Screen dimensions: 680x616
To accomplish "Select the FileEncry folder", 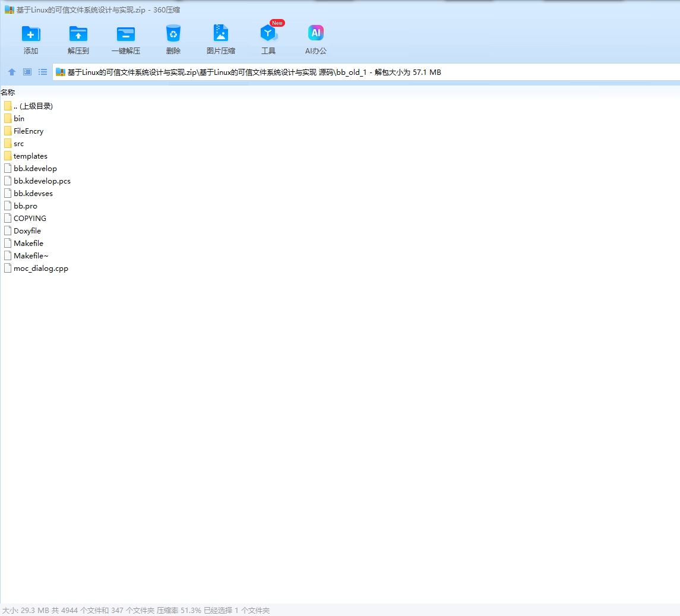I will [x=29, y=131].
